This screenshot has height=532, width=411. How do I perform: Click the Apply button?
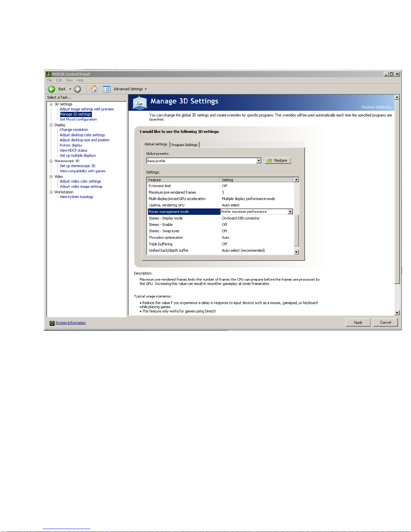358,322
